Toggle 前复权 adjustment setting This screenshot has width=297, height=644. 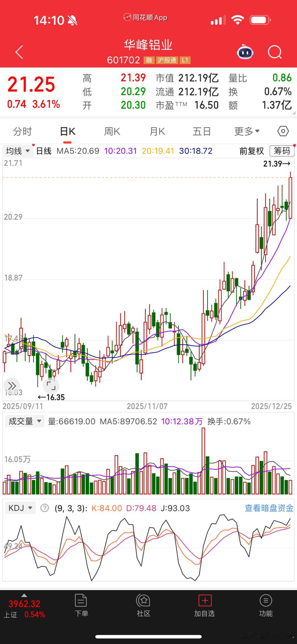252,151
